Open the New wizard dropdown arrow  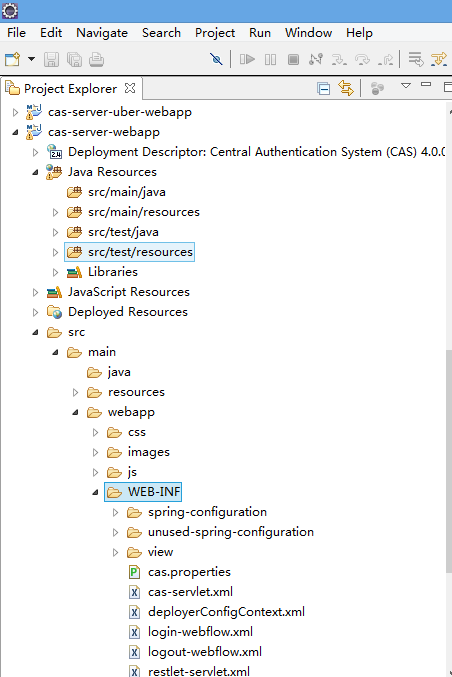click(31, 59)
